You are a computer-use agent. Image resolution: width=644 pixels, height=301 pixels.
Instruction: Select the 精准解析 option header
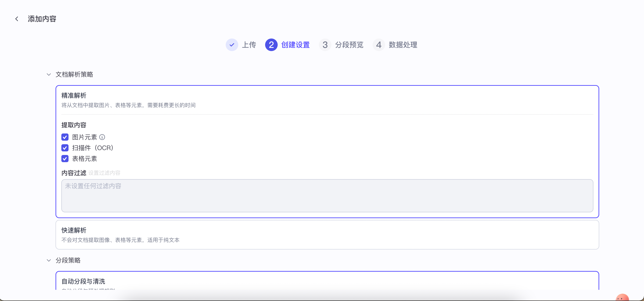(74, 95)
